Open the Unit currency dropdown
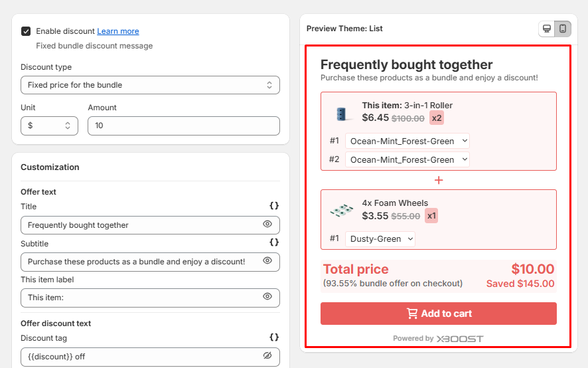Viewport: 588px width, 368px height. (49, 126)
